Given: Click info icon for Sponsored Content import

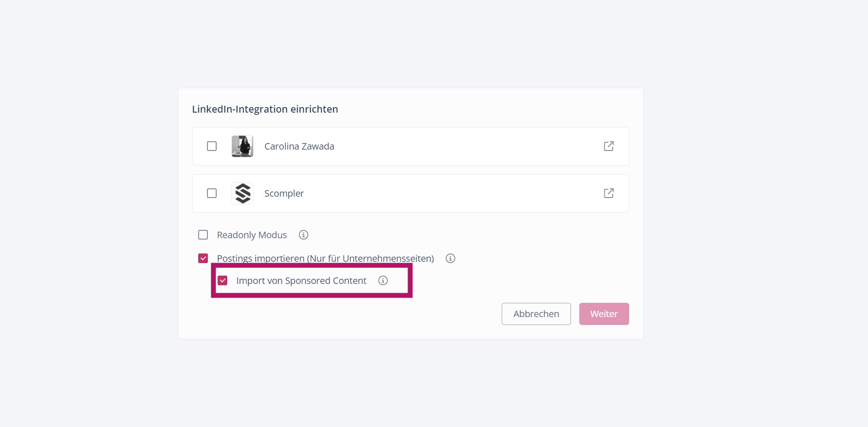Looking at the screenshot, I should coord(383,281).
